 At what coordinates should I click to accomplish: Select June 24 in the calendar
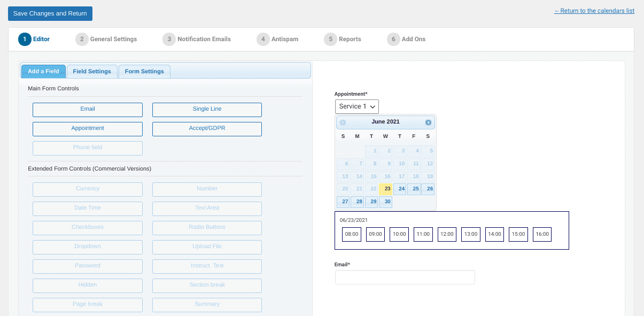(x=400, y=189)
